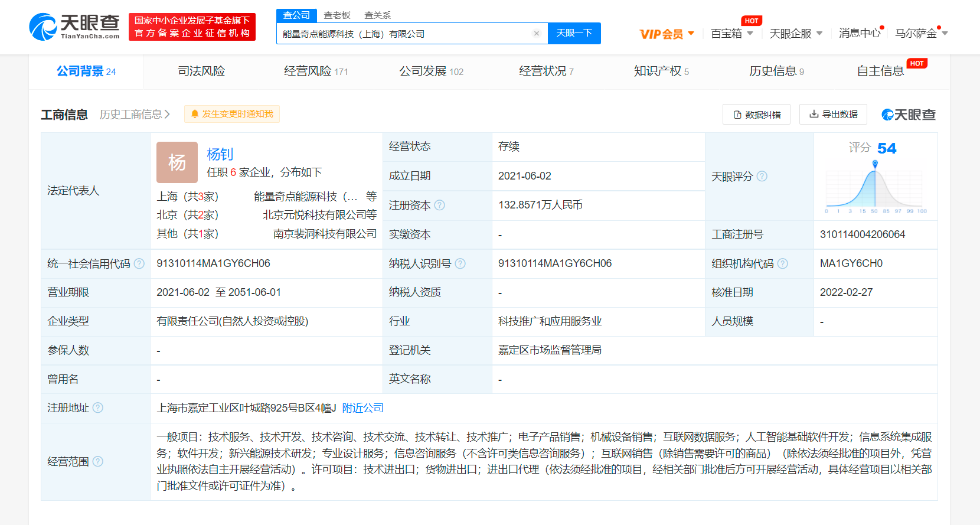Click the TianYanCha logo in header
Screen dimensions: 980x525
point(74,27)
